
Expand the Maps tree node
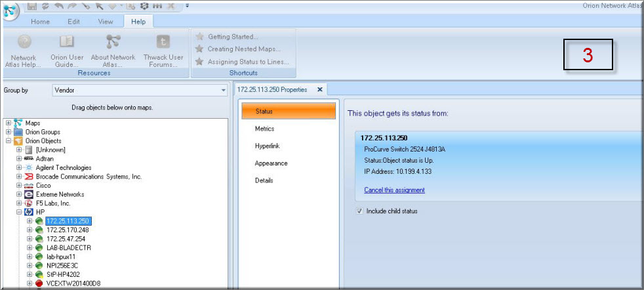[x=9, y=123]
